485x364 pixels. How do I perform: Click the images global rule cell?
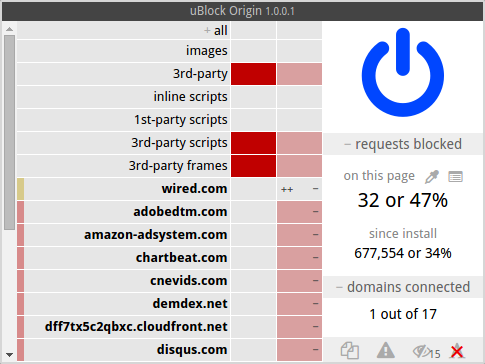253,51
